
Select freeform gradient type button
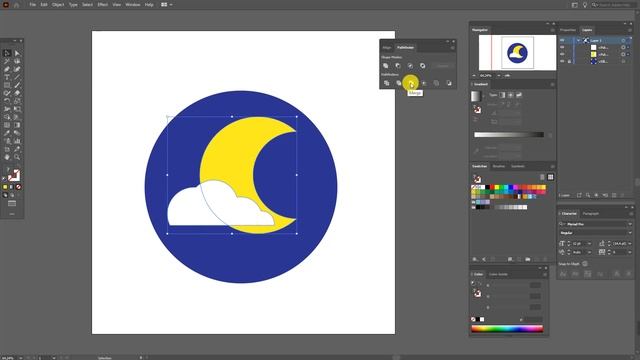[x=519, y=95]
